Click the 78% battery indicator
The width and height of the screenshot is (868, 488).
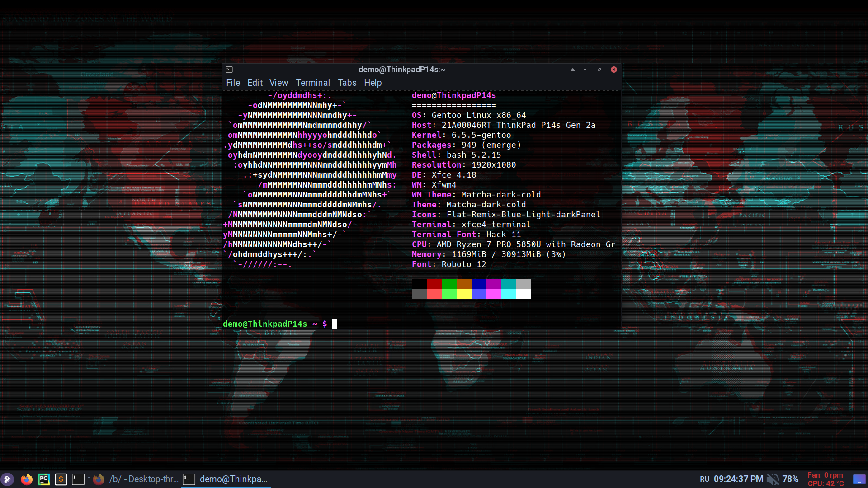(790, 479)
